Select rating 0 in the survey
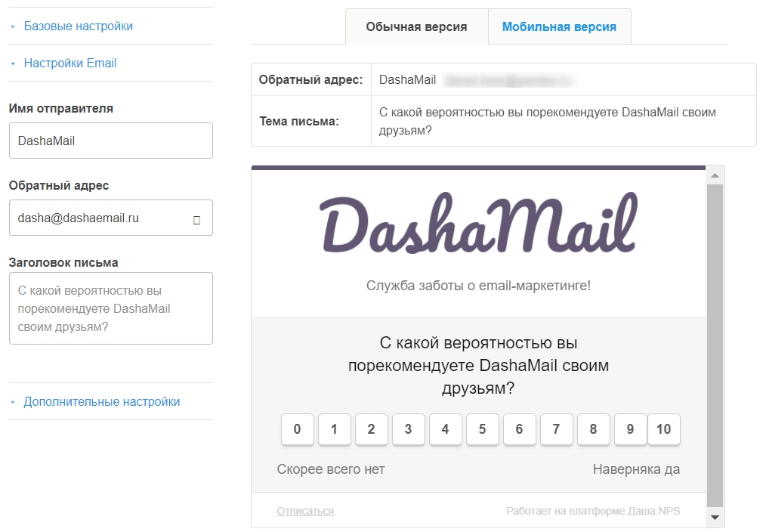The width and height of the screenshot is (766, 532). [297, 429]
